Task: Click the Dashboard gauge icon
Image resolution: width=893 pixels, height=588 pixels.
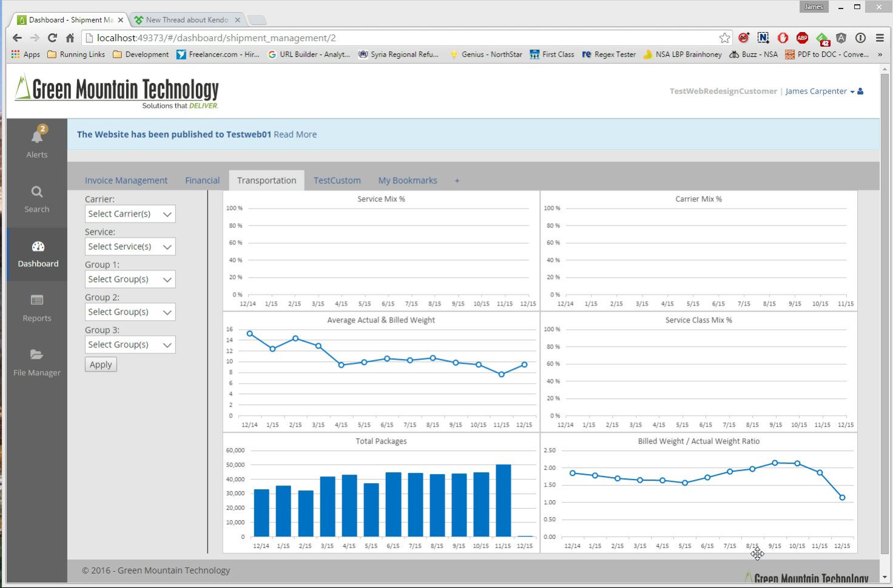Action: [x=38, y=247]
